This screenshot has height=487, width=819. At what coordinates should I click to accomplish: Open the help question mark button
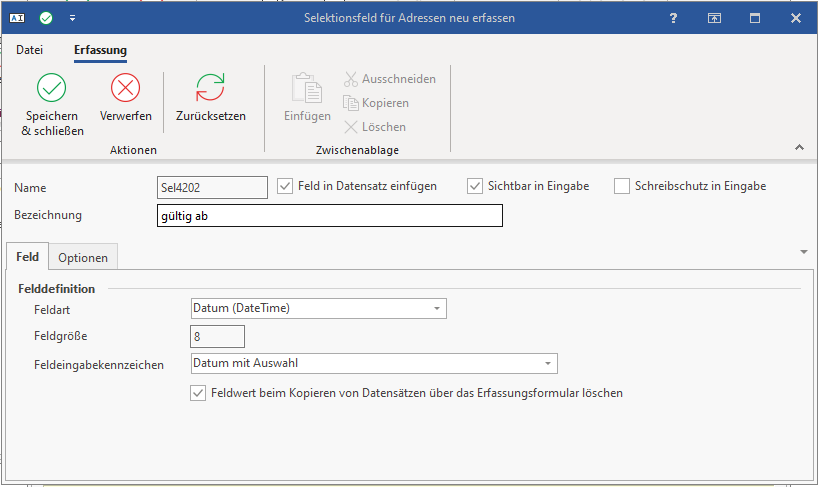[673, 18]
